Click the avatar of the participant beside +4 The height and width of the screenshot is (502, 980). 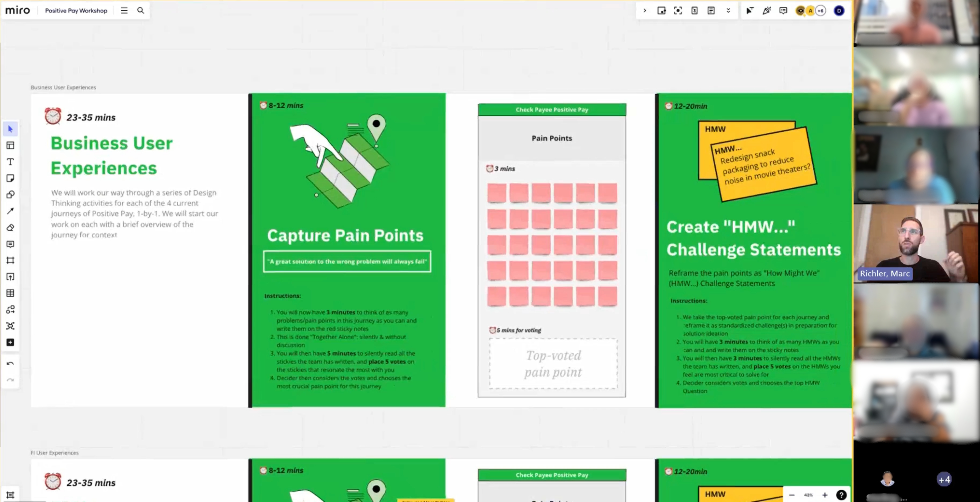pos(887,479)
